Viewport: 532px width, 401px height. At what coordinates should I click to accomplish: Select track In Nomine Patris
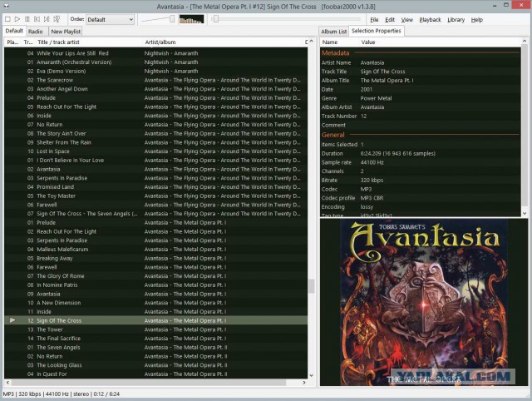[155, 285]
